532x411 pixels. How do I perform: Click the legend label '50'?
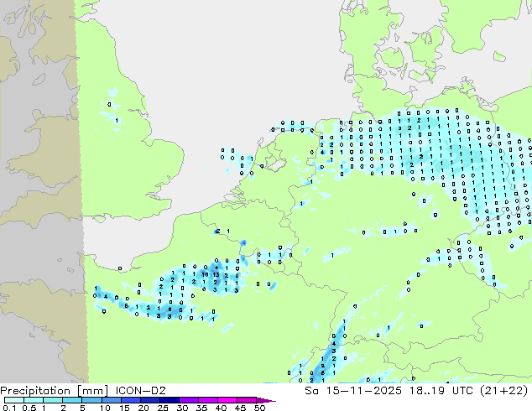(x=259, y=408)
